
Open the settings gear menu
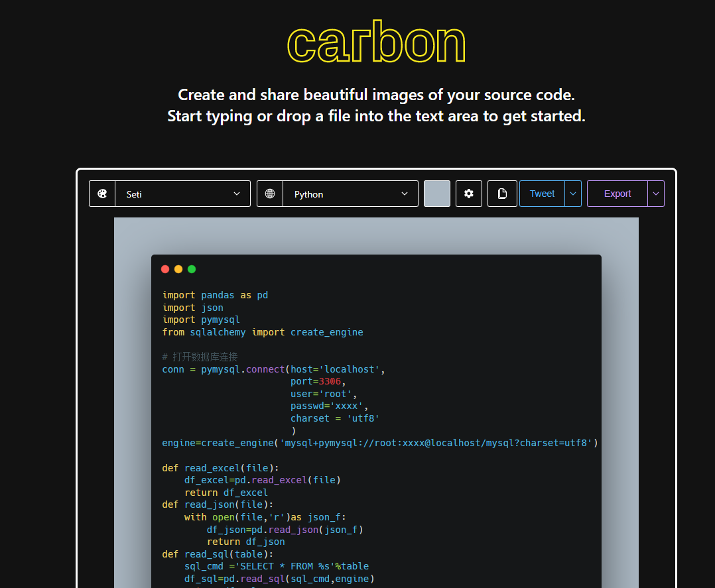tap(469, 194)
